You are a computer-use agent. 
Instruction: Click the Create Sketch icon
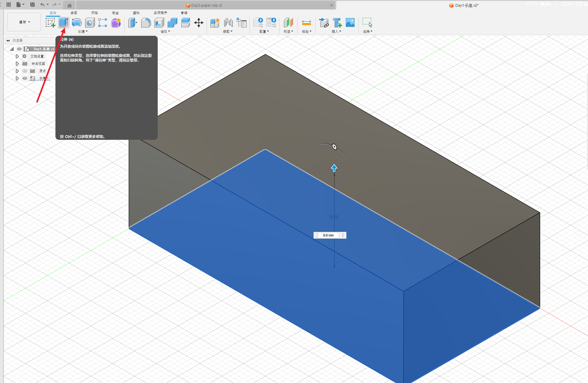(x=50, y=23)
